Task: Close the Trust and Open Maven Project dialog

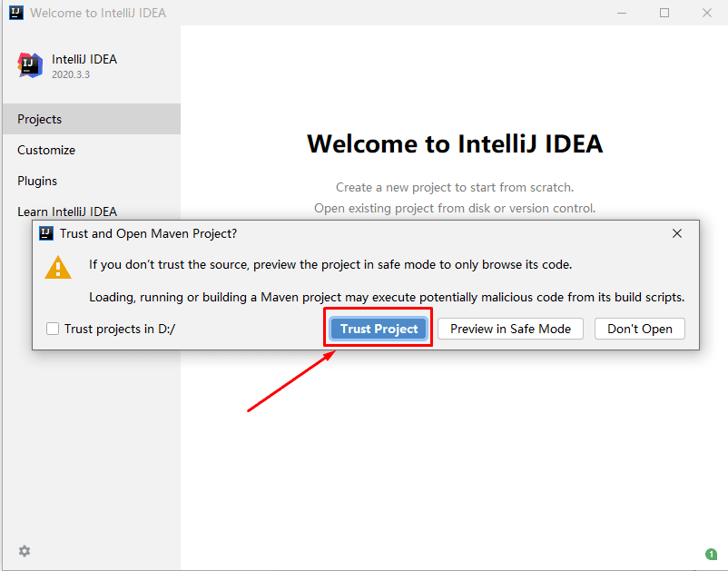Action: click(x=677, y=233)
